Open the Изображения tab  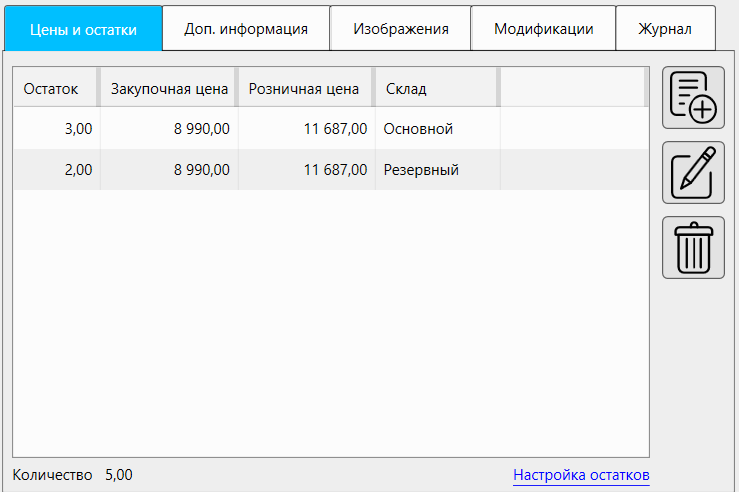coord(400,29)
